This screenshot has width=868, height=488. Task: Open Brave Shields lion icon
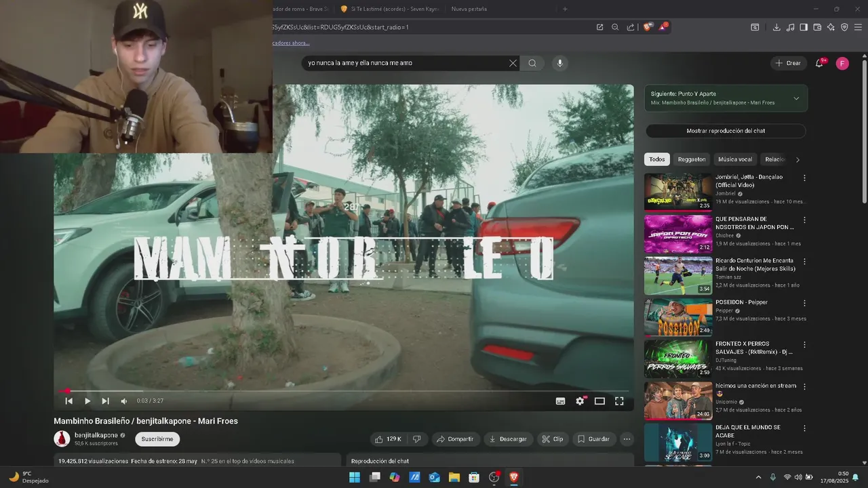coord(648,27)
